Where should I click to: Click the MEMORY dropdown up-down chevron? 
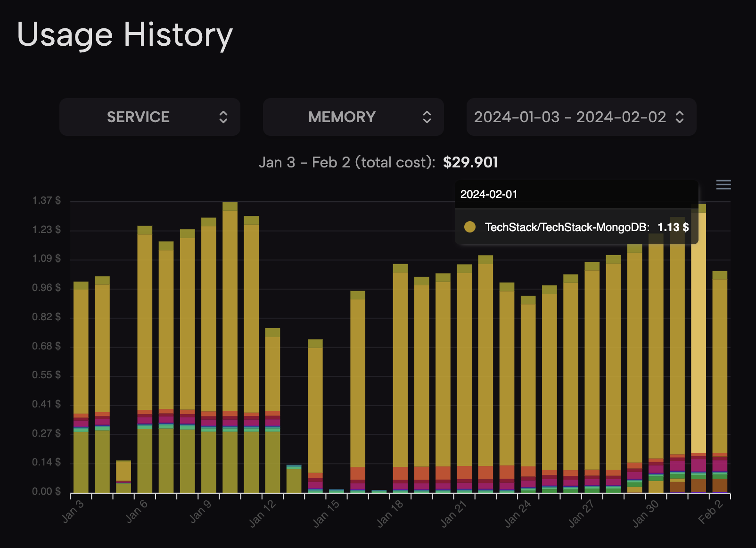click(427, 117)
